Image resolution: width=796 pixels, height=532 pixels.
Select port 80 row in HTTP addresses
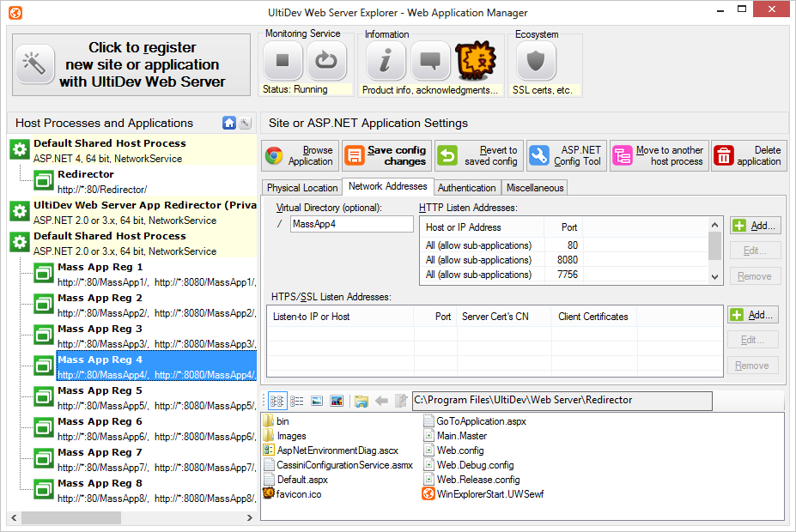coord(563,245)
